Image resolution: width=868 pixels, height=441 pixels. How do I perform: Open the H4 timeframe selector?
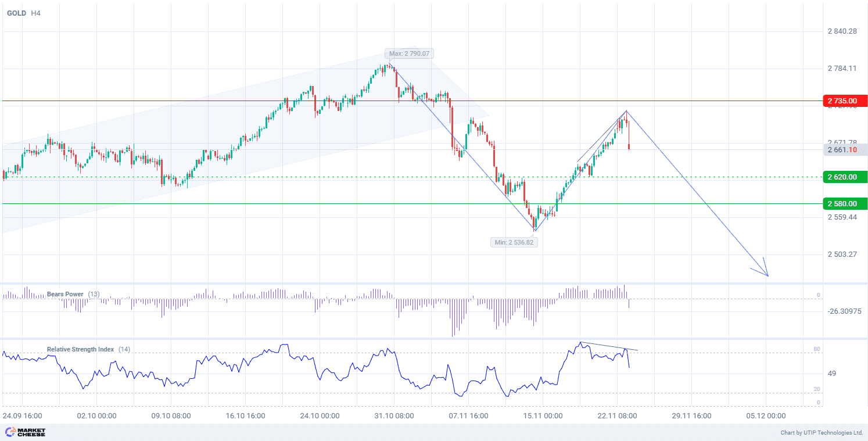click(x=35, y=13)
